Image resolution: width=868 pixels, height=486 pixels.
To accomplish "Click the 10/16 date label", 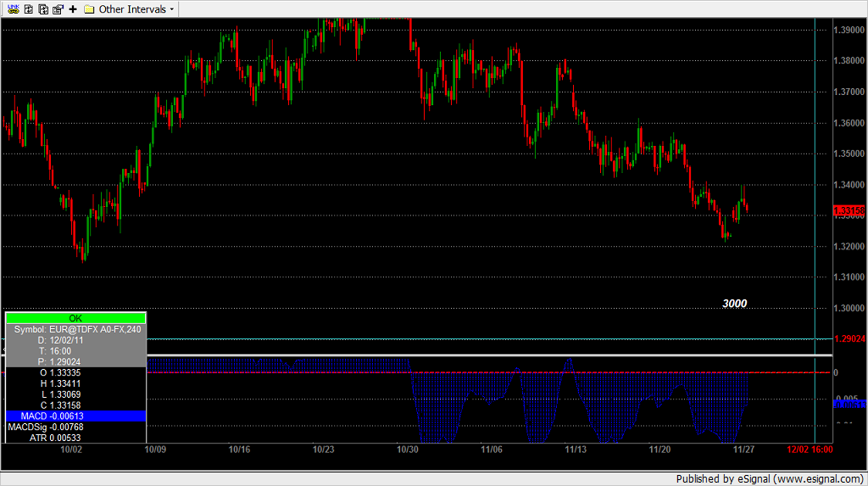I will pos(240,450).
